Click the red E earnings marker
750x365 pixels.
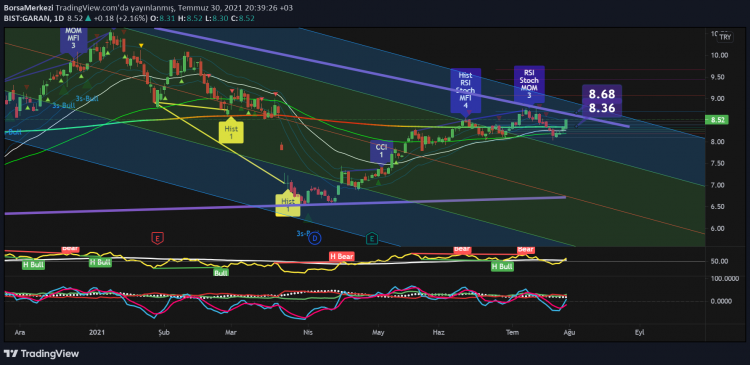point(156,237)
